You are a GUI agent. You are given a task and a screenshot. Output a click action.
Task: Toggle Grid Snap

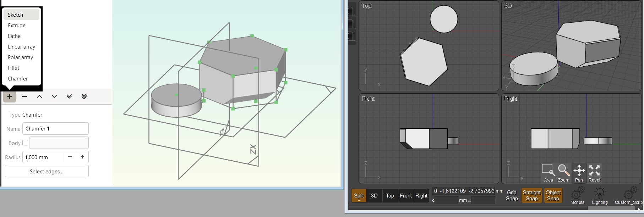tap(512, 195)
